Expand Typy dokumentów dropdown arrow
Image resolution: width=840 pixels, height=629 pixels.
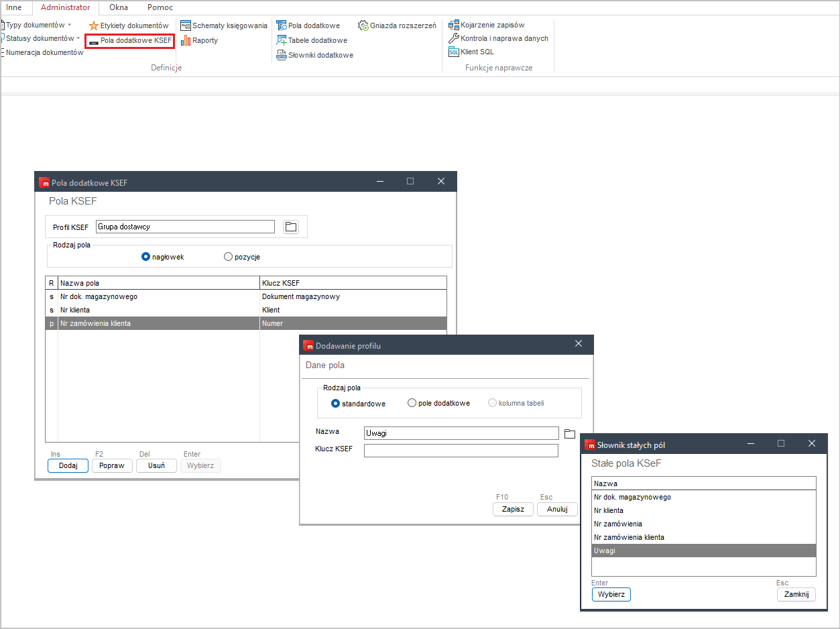click(x=70, y=25)
